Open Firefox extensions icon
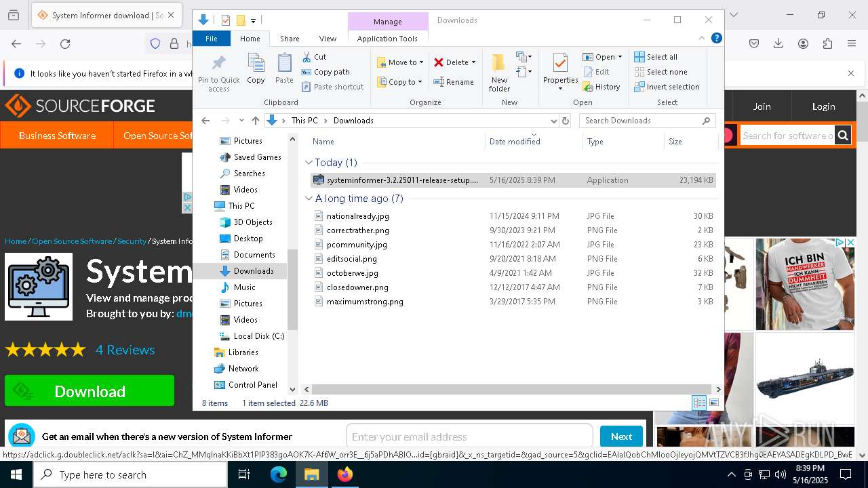This screenshot has width=868, height=488. pos(827,44)
